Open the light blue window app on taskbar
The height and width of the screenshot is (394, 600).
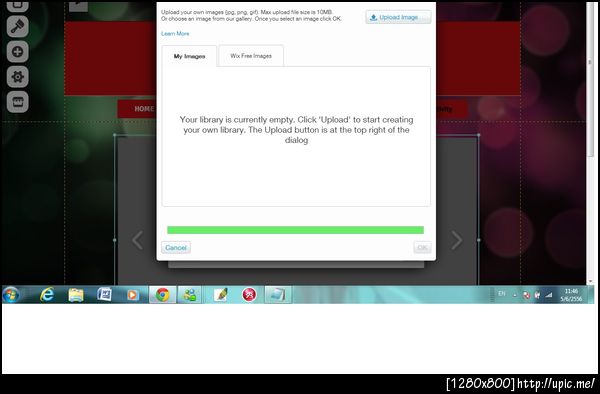[278, 295]
